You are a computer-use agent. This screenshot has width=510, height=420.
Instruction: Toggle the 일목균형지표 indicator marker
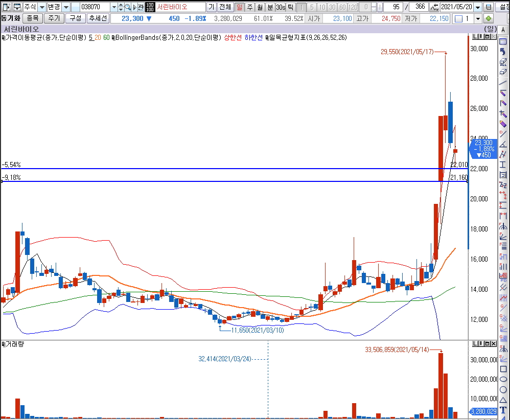(x=267, y=38)
